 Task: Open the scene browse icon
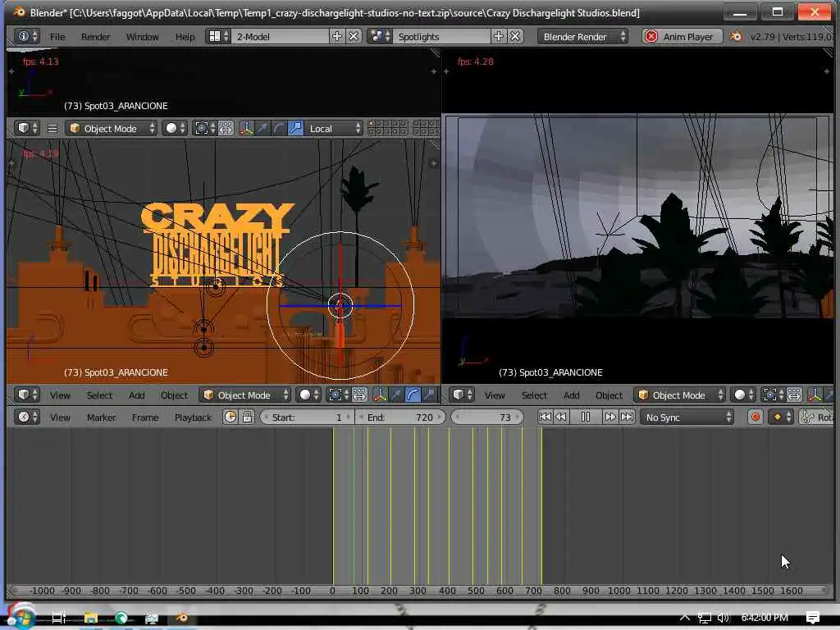coord(381,36)
